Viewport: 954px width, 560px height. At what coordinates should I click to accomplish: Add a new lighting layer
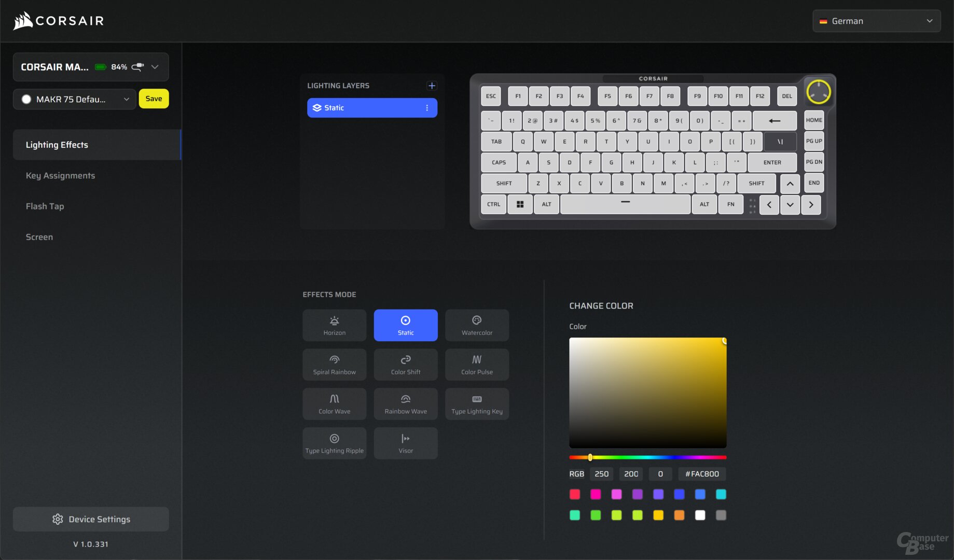[x=431, y=86]
